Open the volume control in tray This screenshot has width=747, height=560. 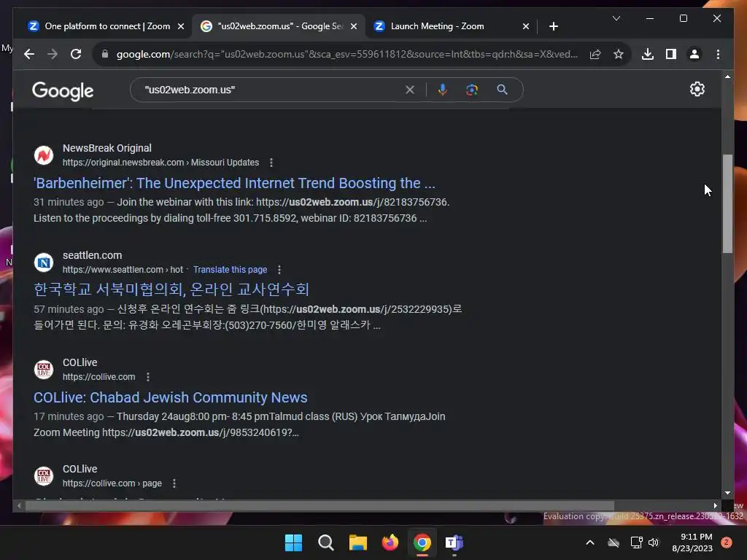coord(654,542)
